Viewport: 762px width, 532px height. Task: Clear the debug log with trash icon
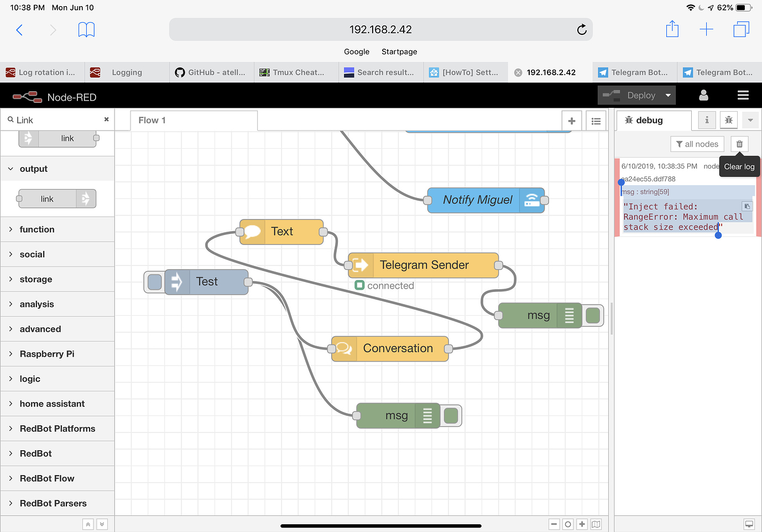[x=739, y=144]
